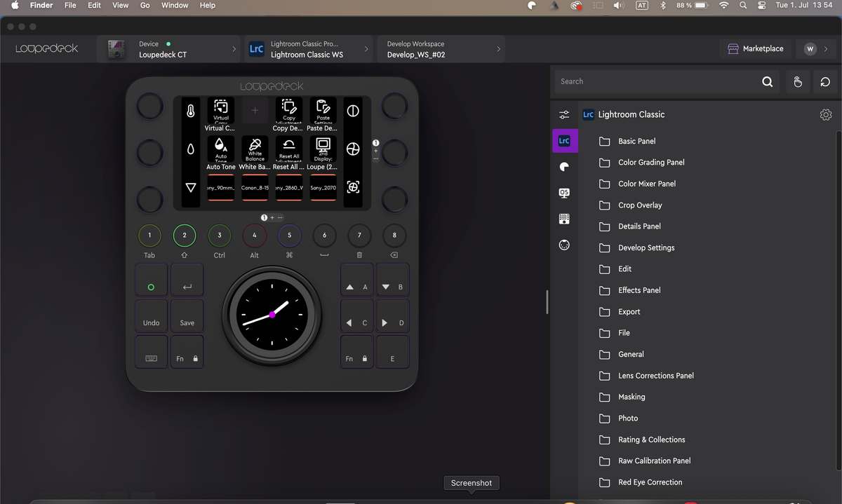The height and width of the screenshot is (504, 842).
Task: Click in the Search input field
Action: pyautogui.click(x=656, y=82)
